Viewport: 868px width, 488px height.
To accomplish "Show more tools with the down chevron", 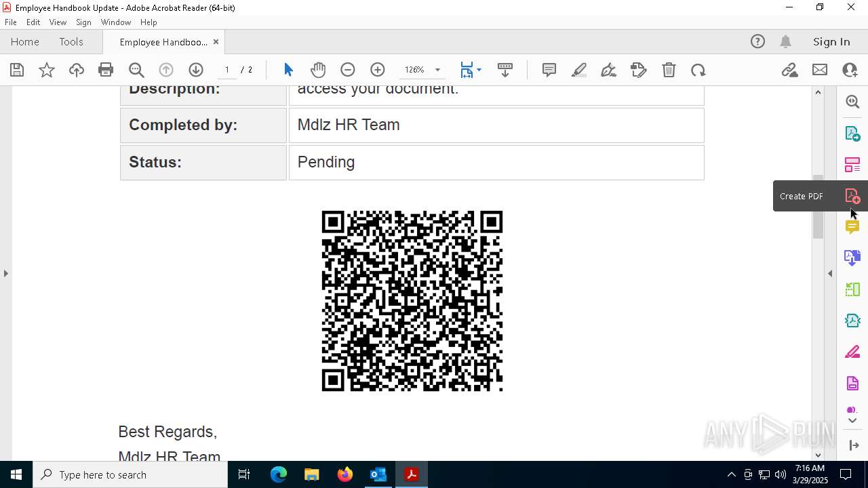I will click(852, 421).
